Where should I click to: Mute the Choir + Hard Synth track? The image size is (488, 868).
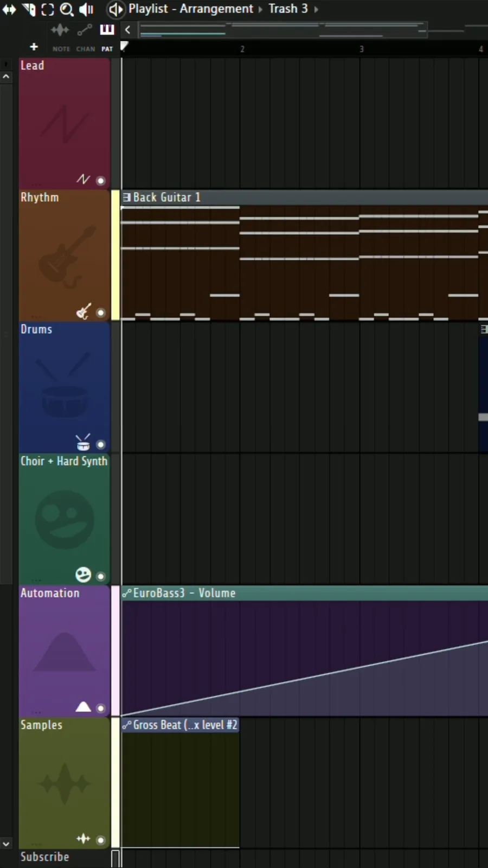tap(100, 576)
